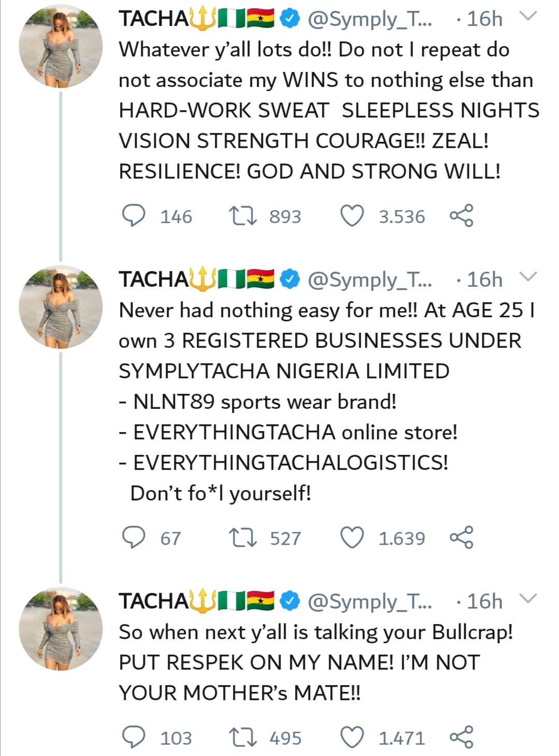559x756 pixels.
Task: Like the tweet with 1.639 likes
Action: [x=352, y=538]
